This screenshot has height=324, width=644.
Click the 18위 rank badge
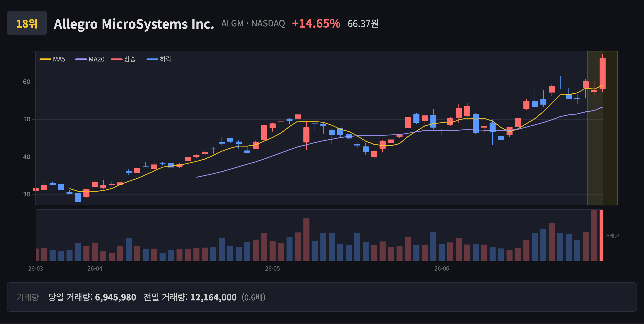tap(27, 23)
